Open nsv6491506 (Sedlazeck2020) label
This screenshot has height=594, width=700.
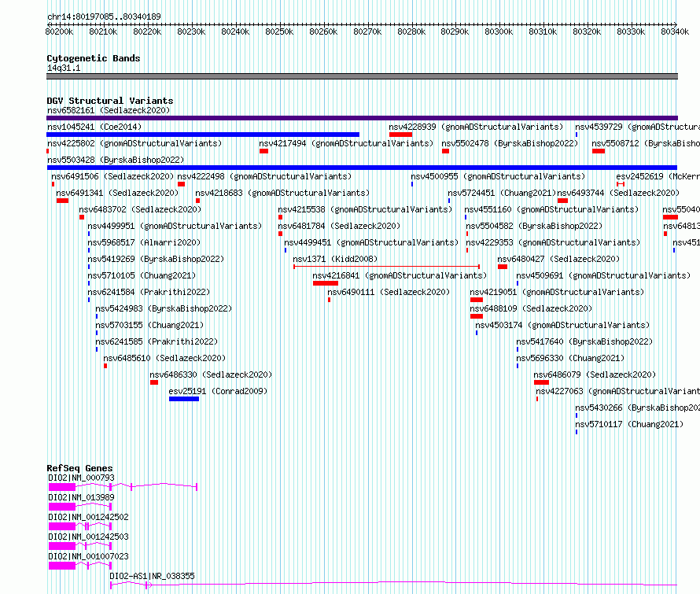(x=112, y=176)
